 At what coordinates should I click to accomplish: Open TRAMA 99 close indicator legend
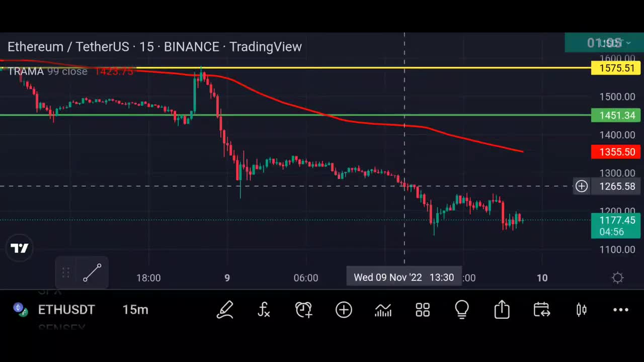[x=47, y=71]
